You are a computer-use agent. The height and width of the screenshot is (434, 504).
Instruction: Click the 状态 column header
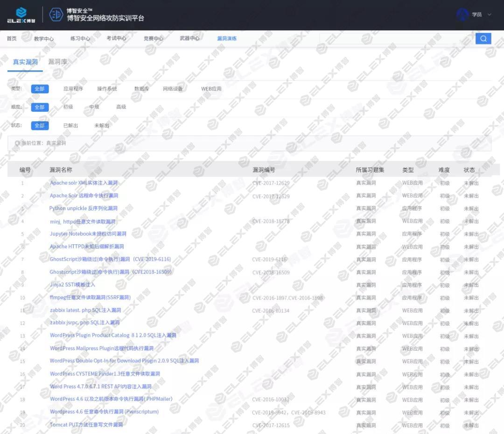469,170
